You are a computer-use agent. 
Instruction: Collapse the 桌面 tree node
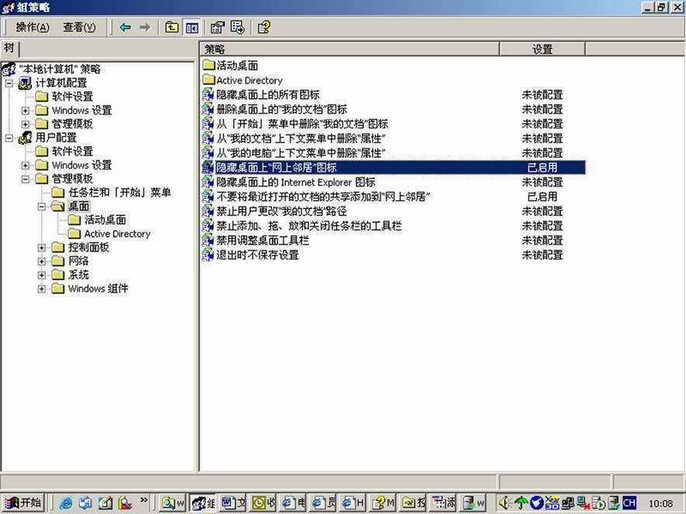[x=42, y=206]
